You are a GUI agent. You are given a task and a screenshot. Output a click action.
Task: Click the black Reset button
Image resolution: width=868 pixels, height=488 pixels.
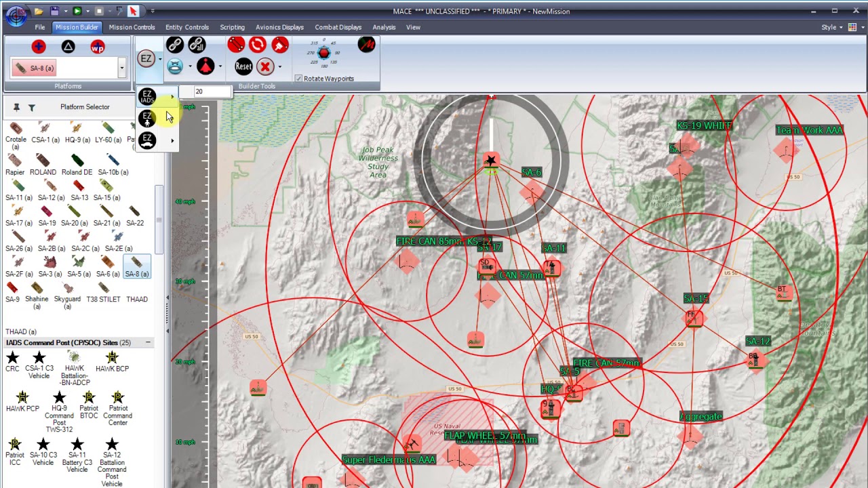243,66
